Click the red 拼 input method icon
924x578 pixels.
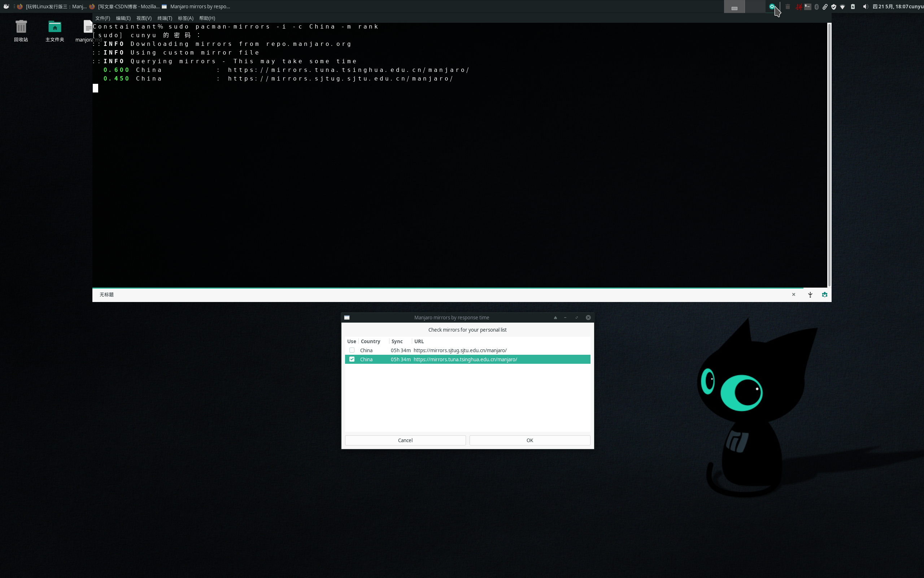[799, 7]
